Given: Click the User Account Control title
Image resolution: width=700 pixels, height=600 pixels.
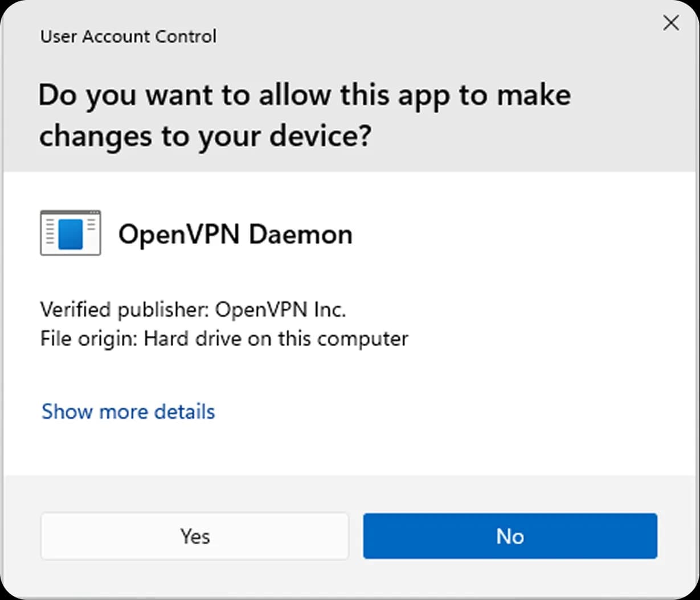Looking at the screenshot, I should 128,36.
